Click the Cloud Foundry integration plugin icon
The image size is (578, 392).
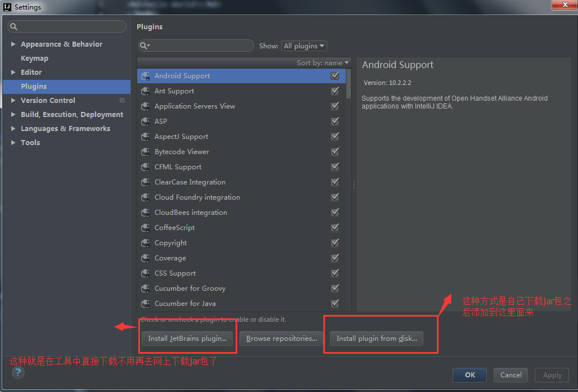coord(145,197)
